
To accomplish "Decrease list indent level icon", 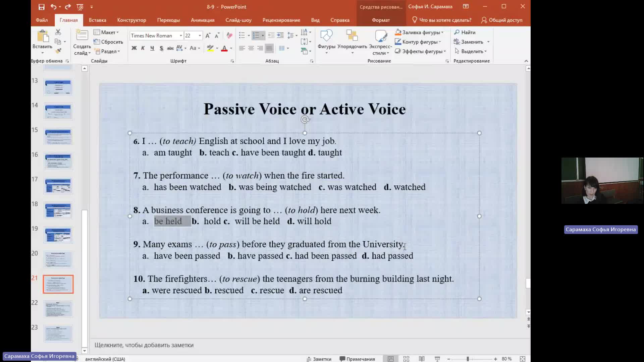I will [x=271, y=35].
